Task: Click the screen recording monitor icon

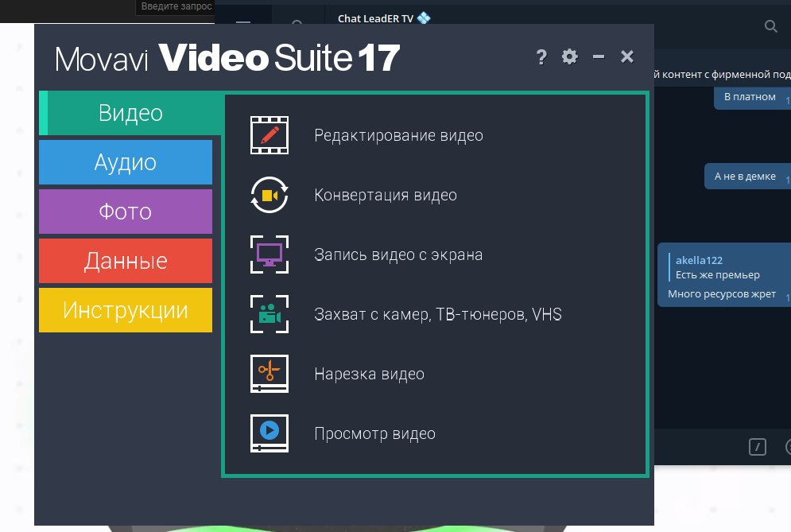Action: point(269,254)
